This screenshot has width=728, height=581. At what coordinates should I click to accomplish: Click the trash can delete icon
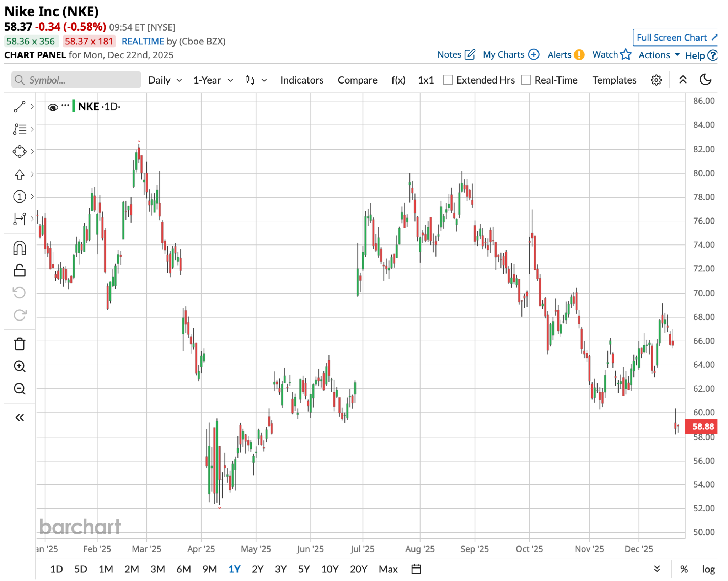pos(20,344)
